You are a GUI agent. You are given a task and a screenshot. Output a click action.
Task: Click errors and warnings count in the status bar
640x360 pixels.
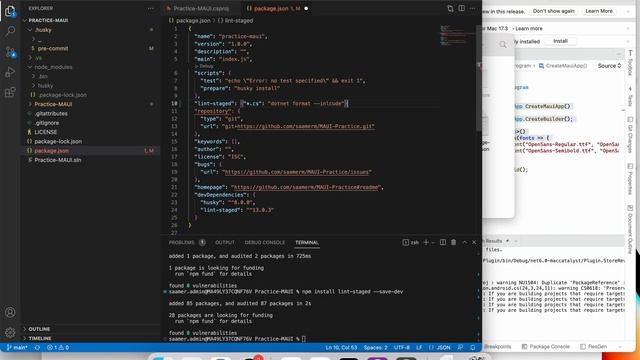click(x=58, y=347)
